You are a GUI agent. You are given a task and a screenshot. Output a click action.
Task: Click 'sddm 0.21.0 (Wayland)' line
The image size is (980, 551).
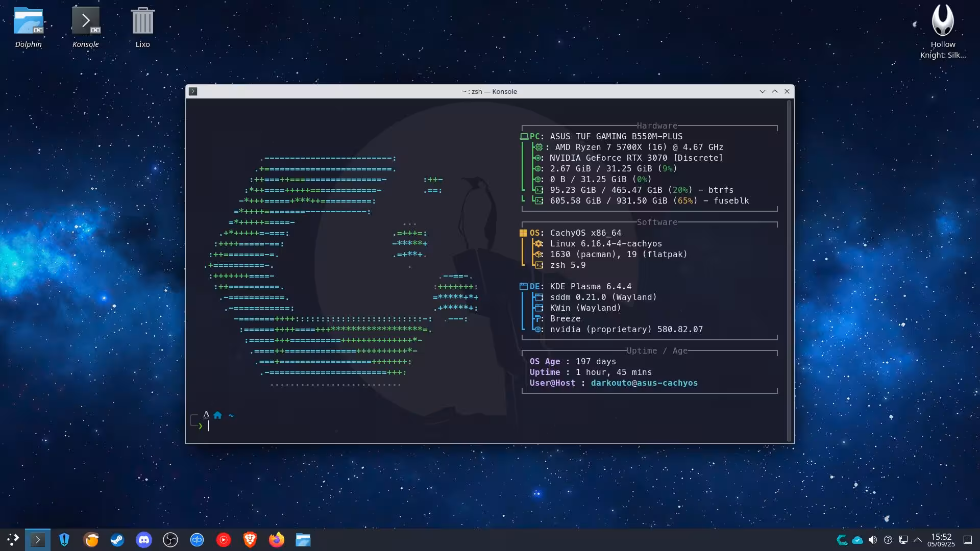603,297
